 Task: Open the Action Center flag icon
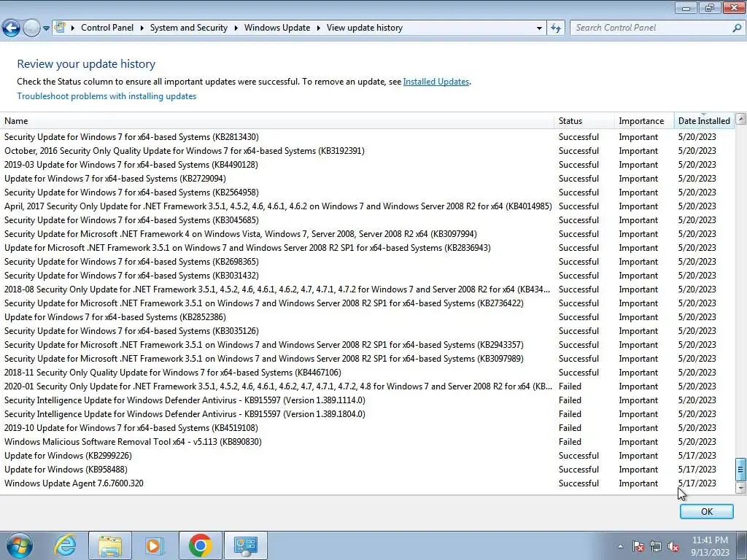click(x=638, y=546)
